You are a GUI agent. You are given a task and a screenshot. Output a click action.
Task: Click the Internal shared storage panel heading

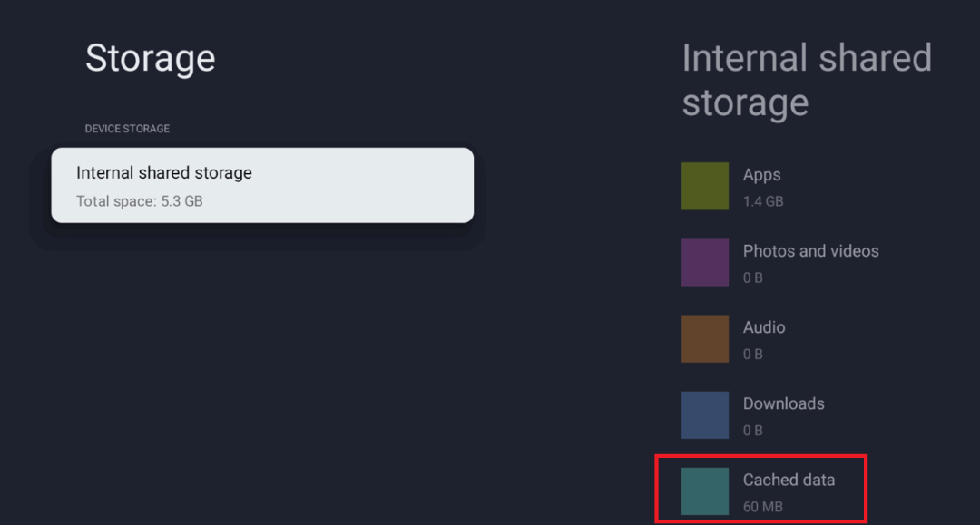[807, 80]
